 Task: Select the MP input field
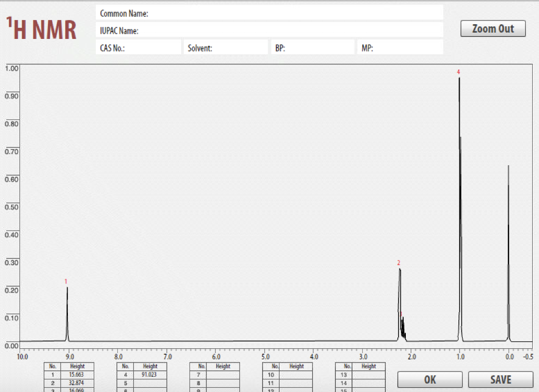tap(400, 47)
